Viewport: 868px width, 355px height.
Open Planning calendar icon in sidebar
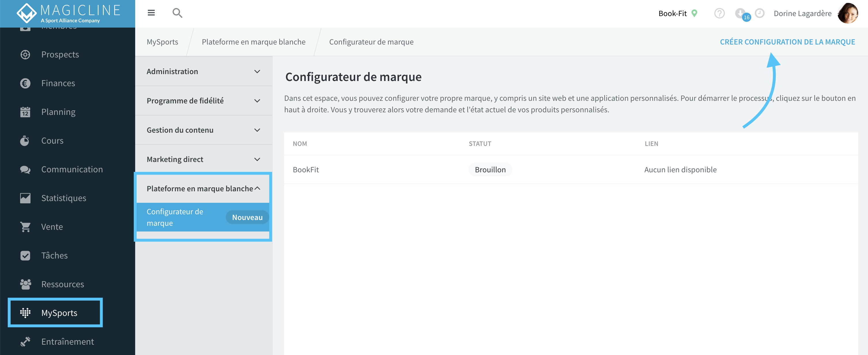25,112
